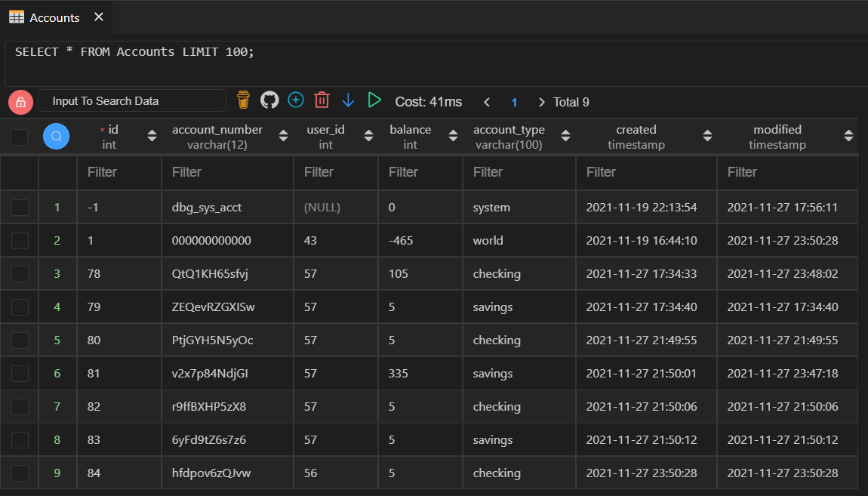Screen dimensions: 868x496
Task: Click the orange trash-can clear icon
Action: (242, 99)
